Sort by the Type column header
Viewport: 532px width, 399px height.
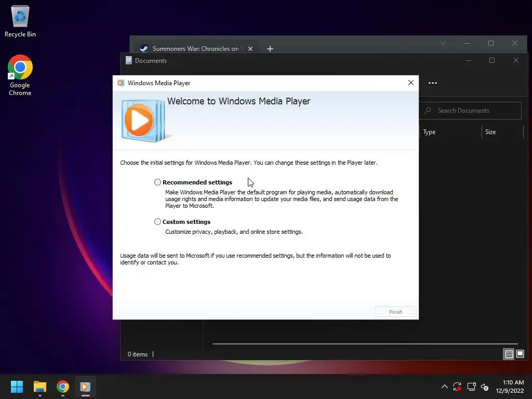pos(450,132)
